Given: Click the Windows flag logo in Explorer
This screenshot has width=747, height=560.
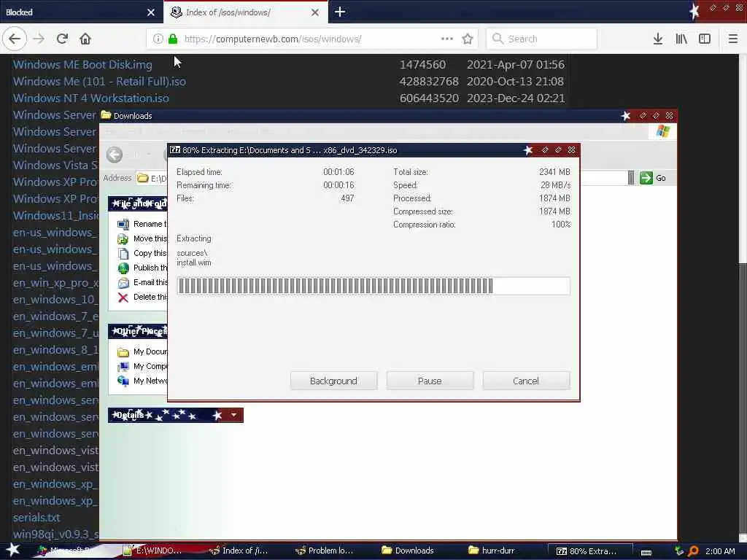Looking at the screenshot, I should point(662,131).
